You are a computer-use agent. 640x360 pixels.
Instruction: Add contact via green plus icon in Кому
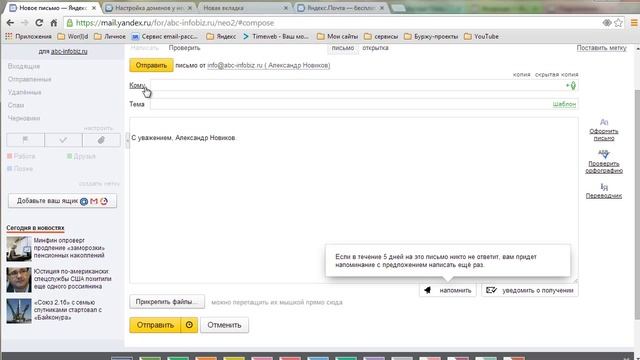click(x=571, y=85)
